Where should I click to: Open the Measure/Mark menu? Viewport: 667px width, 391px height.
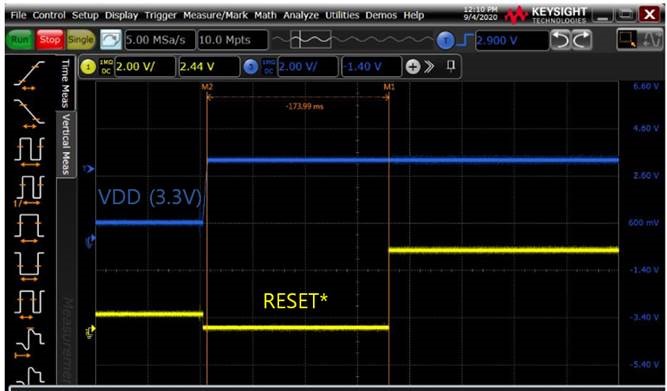pos(215,15)
